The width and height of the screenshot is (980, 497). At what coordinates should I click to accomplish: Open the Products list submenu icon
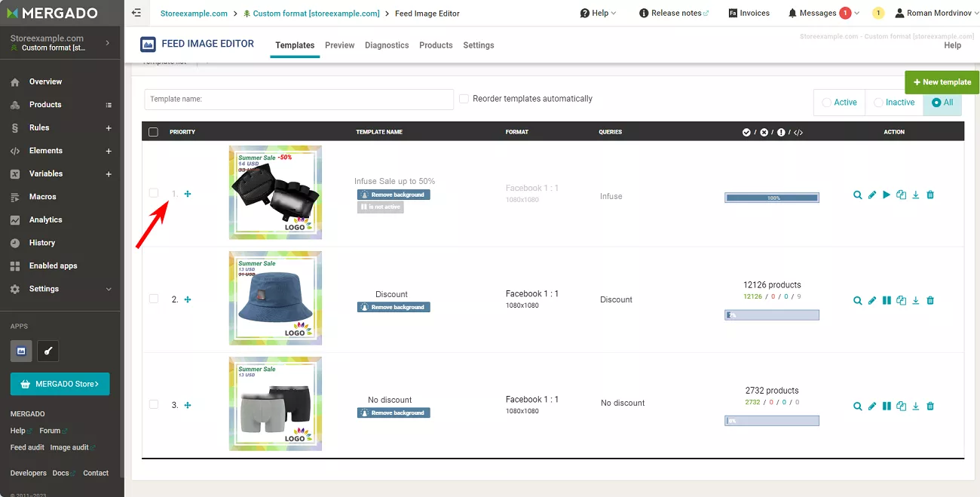tap(109, 105)
